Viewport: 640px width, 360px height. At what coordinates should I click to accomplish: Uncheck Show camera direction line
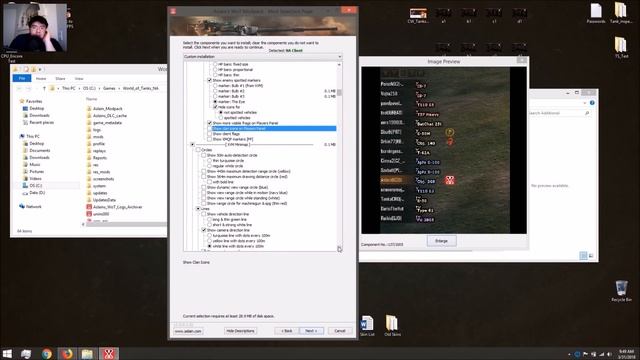tap(204, 230)
